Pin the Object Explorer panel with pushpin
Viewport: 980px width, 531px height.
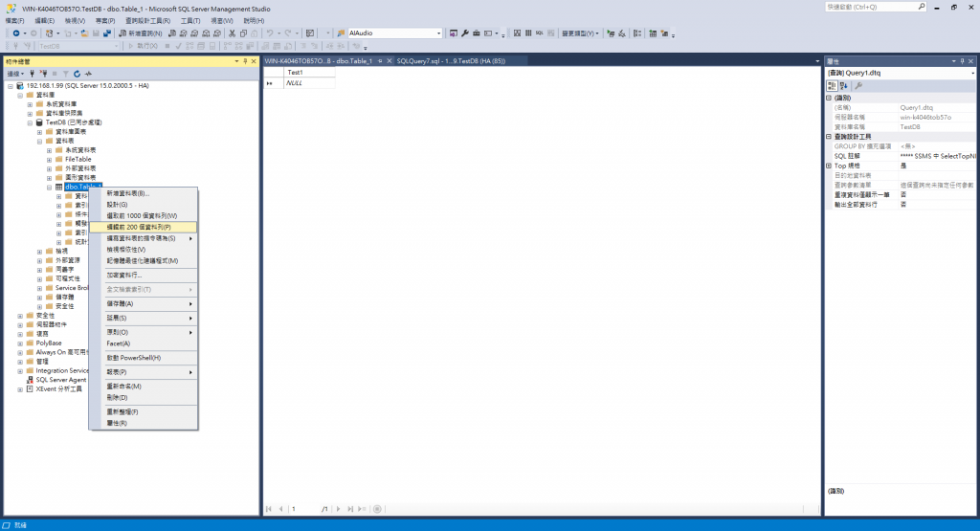pos(245,61)
